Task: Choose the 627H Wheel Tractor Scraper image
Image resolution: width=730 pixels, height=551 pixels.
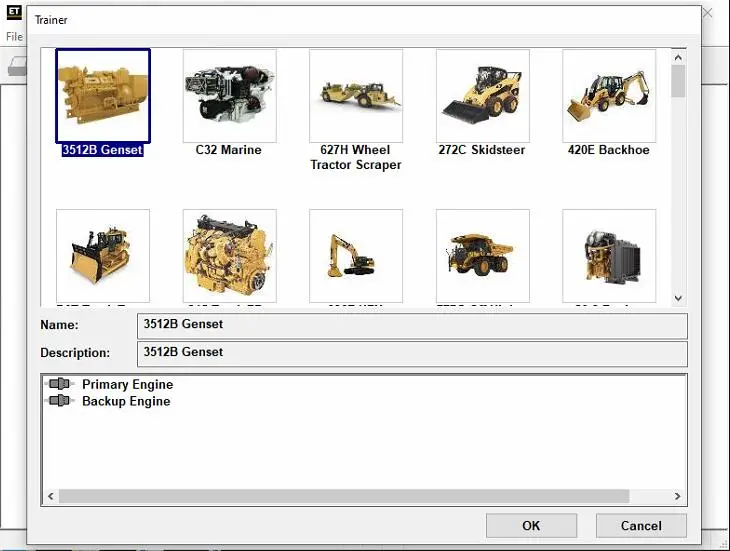Action: click(356, 96)
